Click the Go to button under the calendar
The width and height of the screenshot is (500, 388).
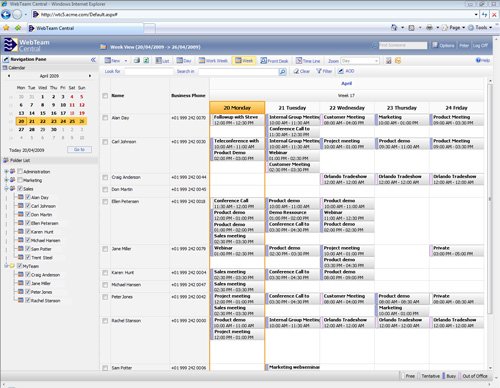click(x=79, y=150)
